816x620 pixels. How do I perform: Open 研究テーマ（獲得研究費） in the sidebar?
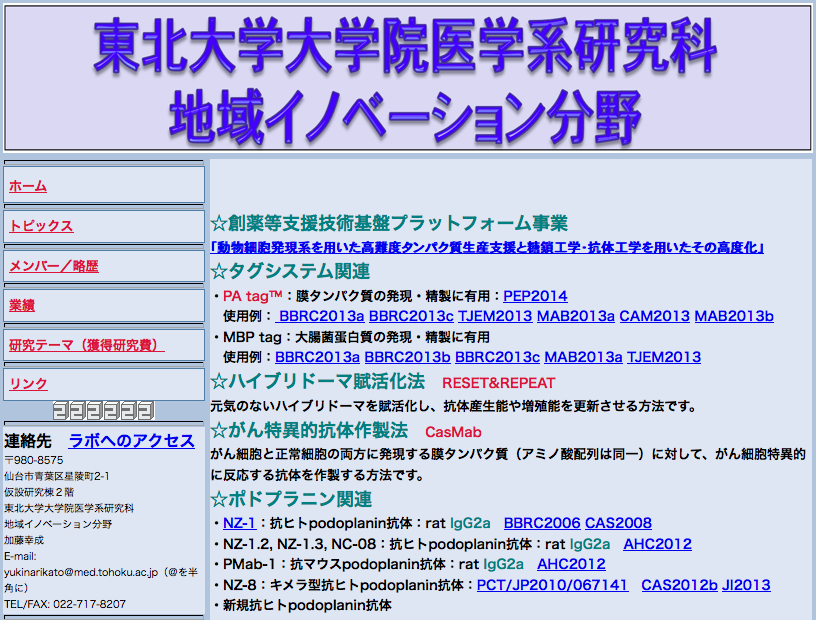[86, 345]
